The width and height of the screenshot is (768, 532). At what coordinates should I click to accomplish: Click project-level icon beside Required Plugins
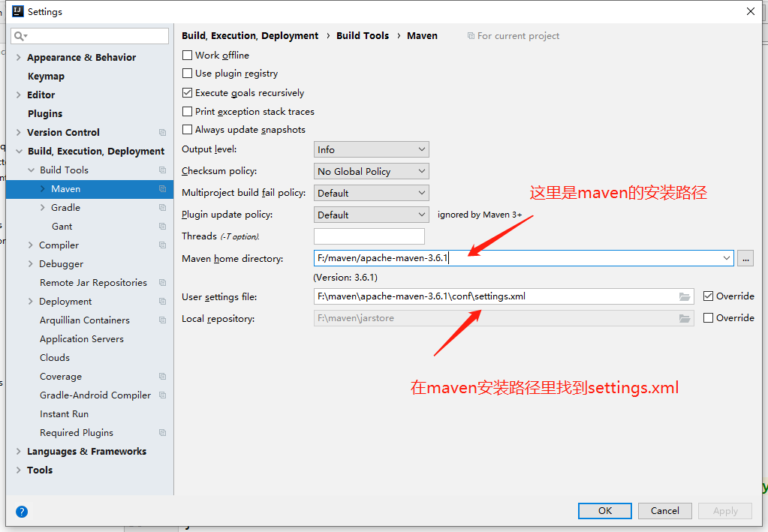[163, 433]
